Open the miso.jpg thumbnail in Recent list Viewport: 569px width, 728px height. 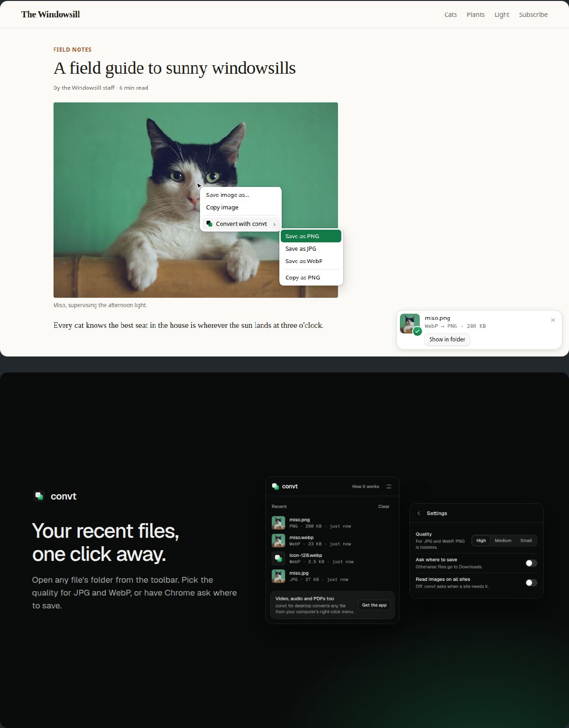pos(278,576)
